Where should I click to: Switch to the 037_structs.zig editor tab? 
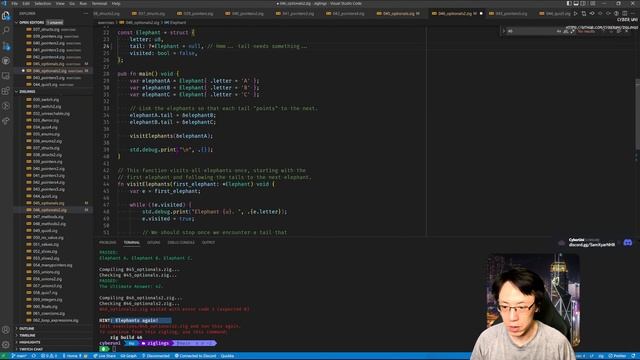[151, 13]
